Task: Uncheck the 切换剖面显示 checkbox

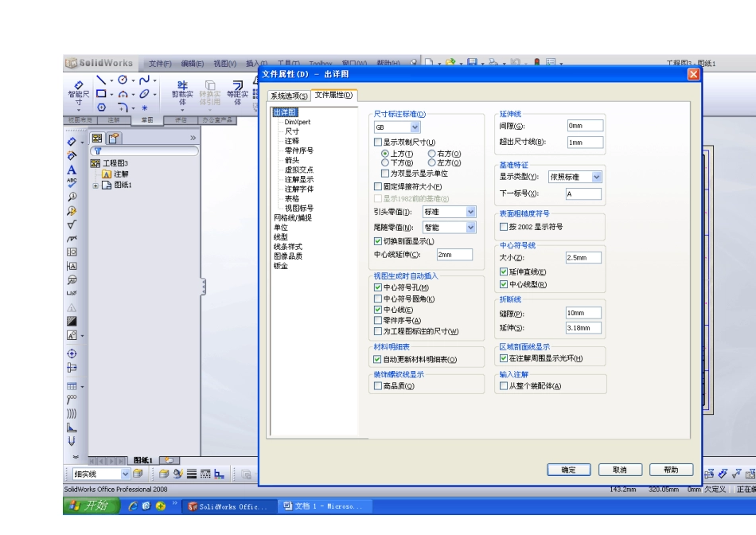Action: (x=378, y=240)
